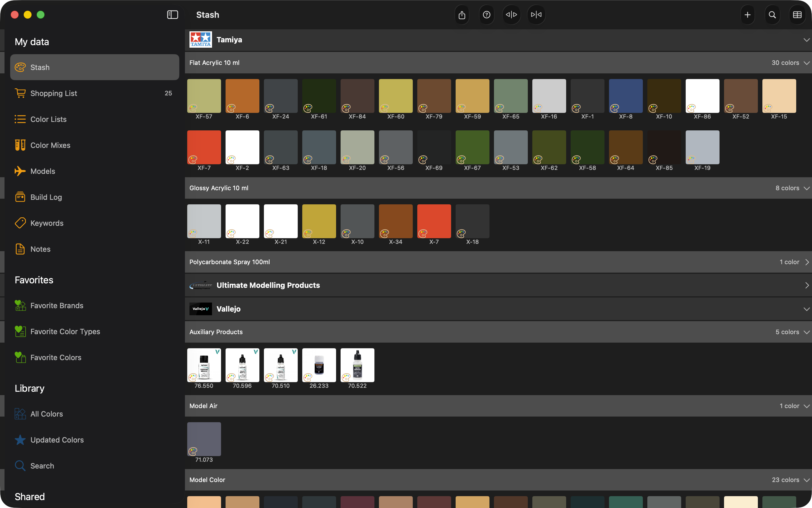The image size is (812, 508).
Task: Click palette badge on 71.073 swatch
Action: click(193, 451)
